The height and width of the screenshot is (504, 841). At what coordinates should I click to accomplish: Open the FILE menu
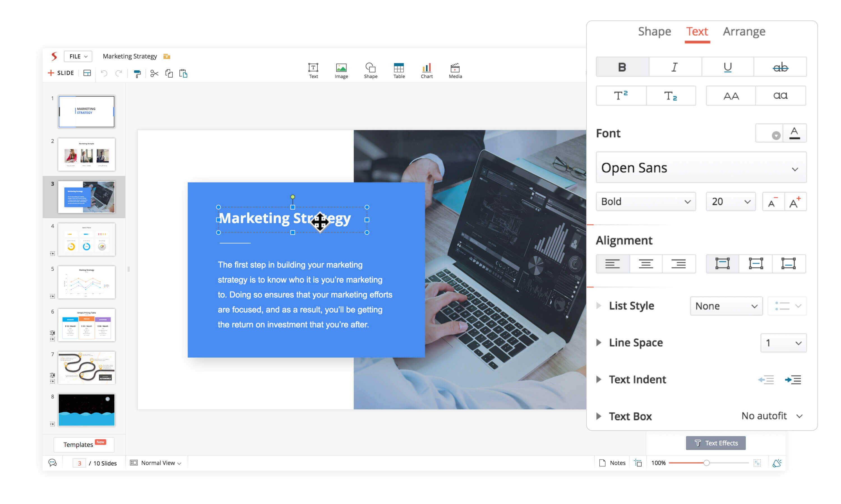pyautogui.click(x=78, y=56)
